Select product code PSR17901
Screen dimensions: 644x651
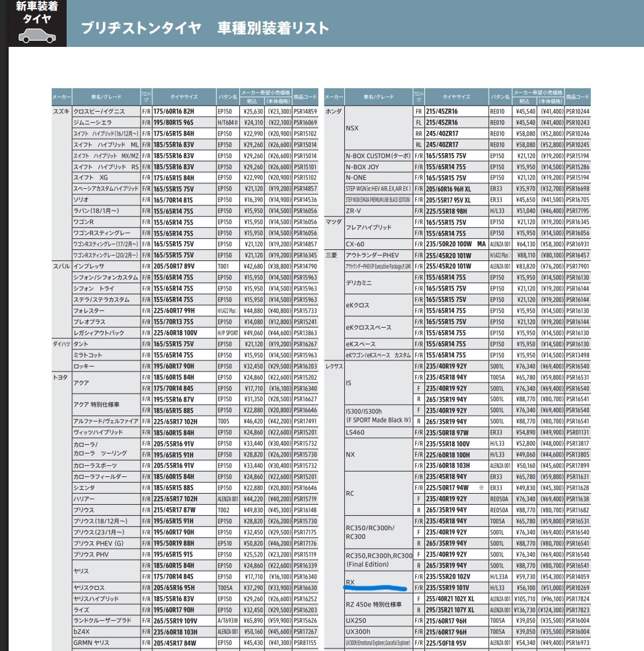tap(577, 266)
